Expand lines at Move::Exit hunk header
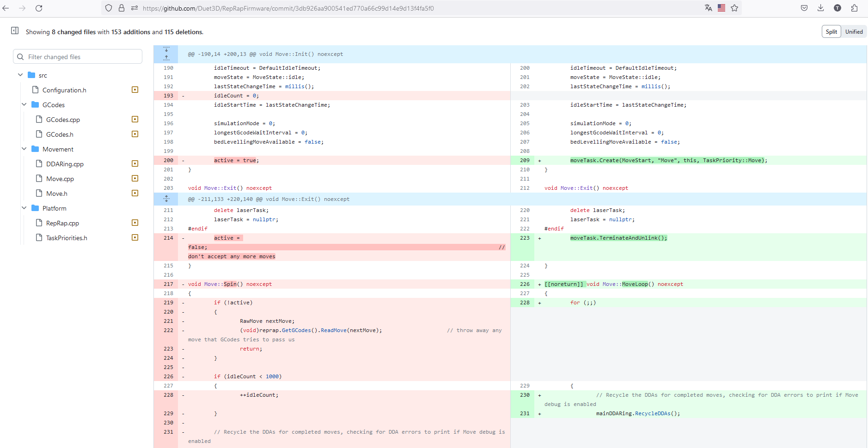 166,199
